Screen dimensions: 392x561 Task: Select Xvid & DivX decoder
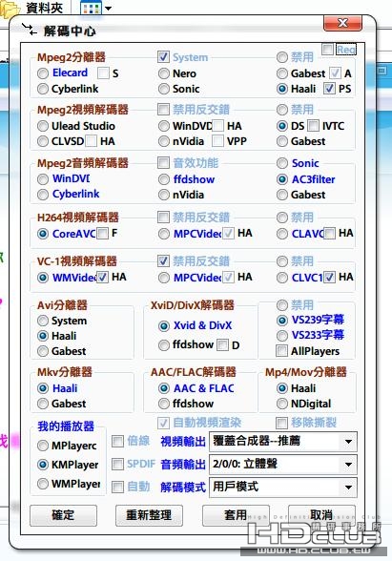pos(164,325)
